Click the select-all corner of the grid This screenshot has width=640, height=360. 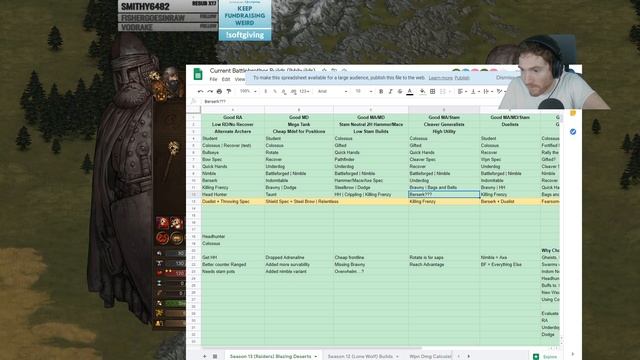[x=194, y=110]
